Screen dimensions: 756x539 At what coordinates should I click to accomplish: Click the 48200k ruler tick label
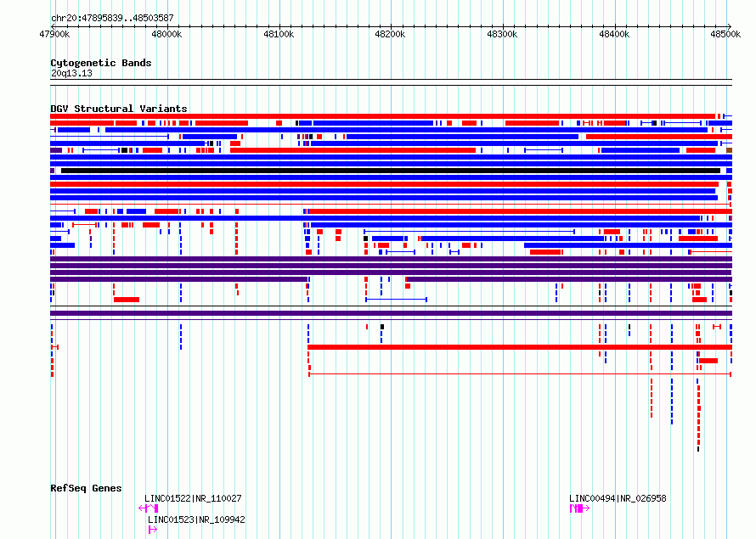pos(390,34)
